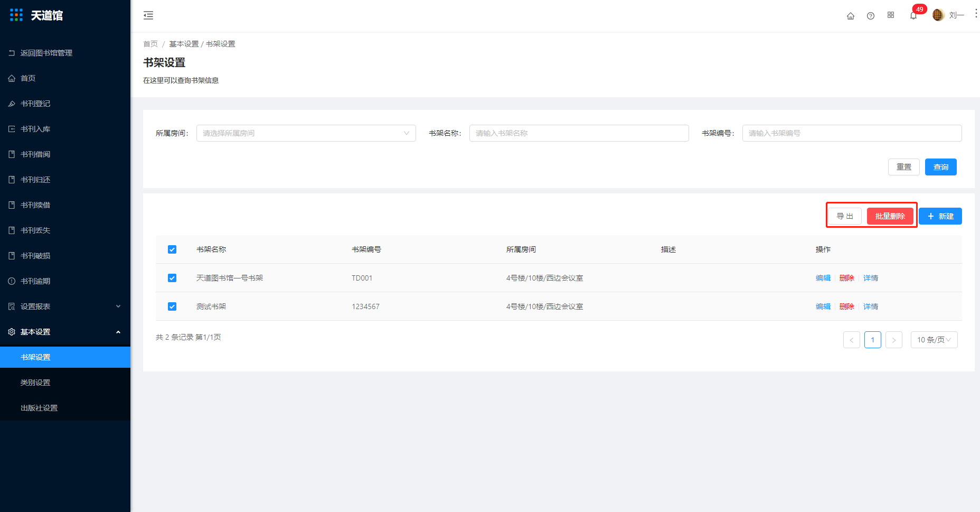Toggle the select-all checkbox in table header
Viewport: 980px width, 512px height.
point(172,249)
